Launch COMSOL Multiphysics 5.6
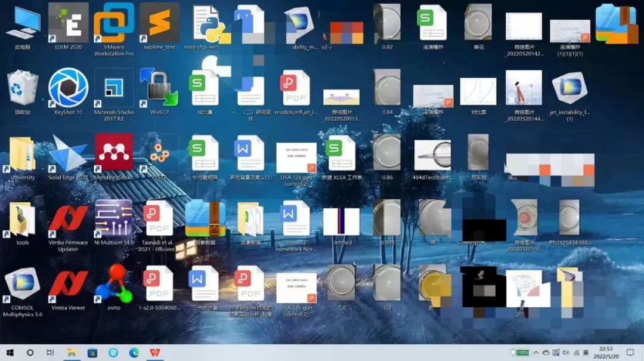 click(23, 291)
